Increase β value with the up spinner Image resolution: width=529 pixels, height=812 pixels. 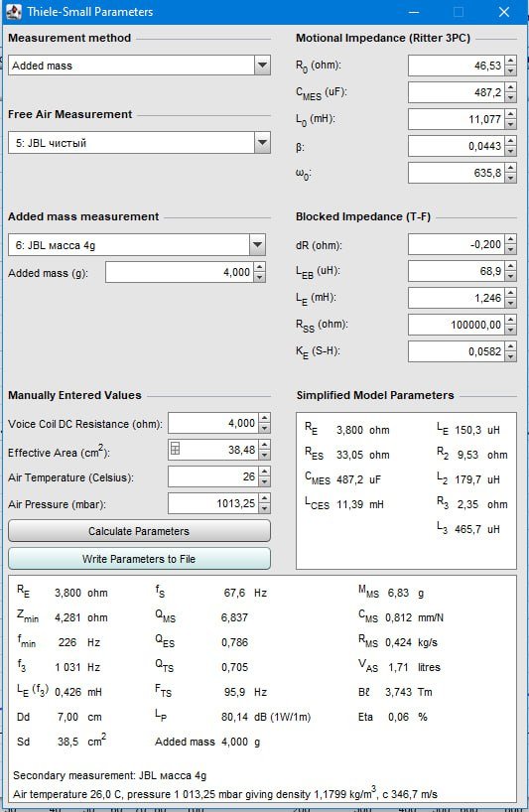coord(511,141)
